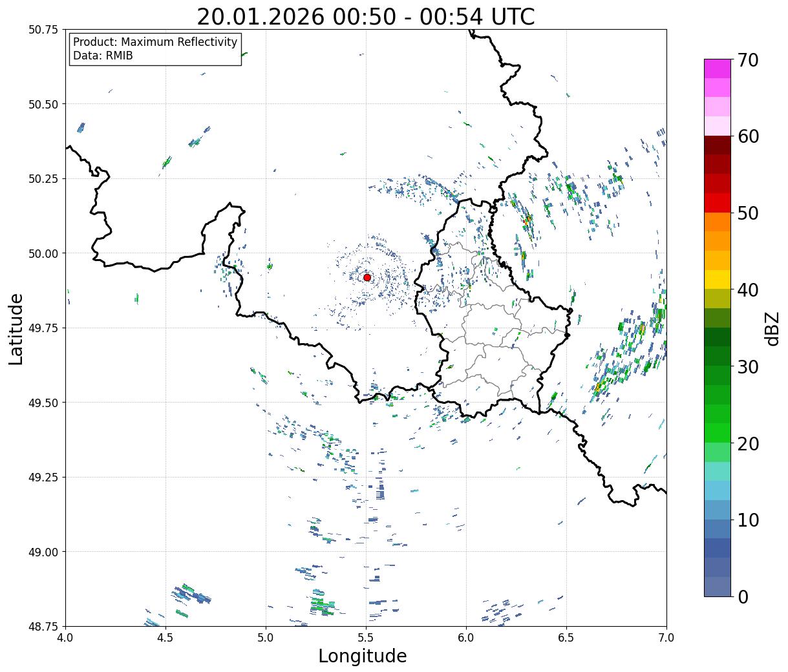Viewport: 788px width, 672px height.
Task: Click the 30 tick label on colorbar
Action: (x=747, y=367)
